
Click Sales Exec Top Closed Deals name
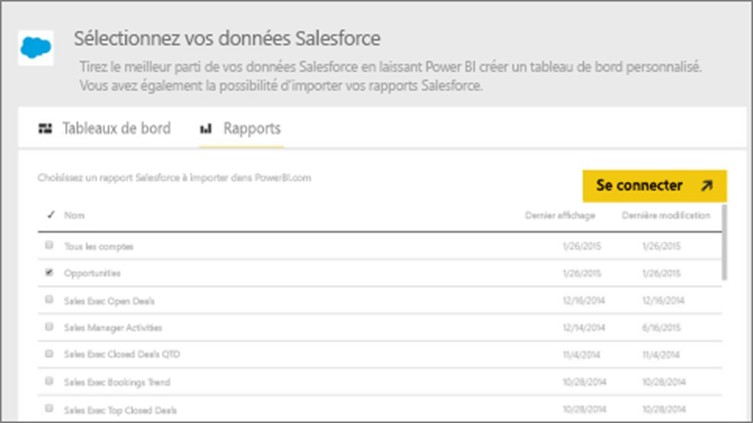(x=121, y=410)
